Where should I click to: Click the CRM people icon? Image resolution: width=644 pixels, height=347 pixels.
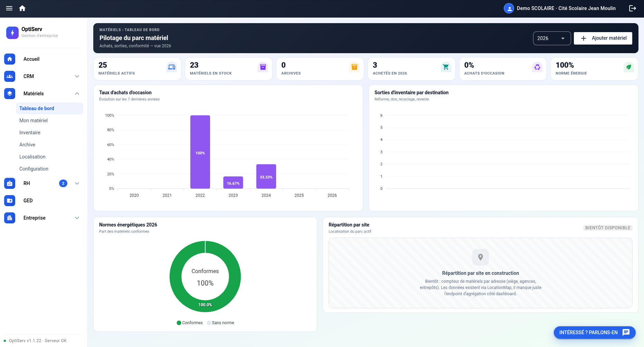(10, 76)
